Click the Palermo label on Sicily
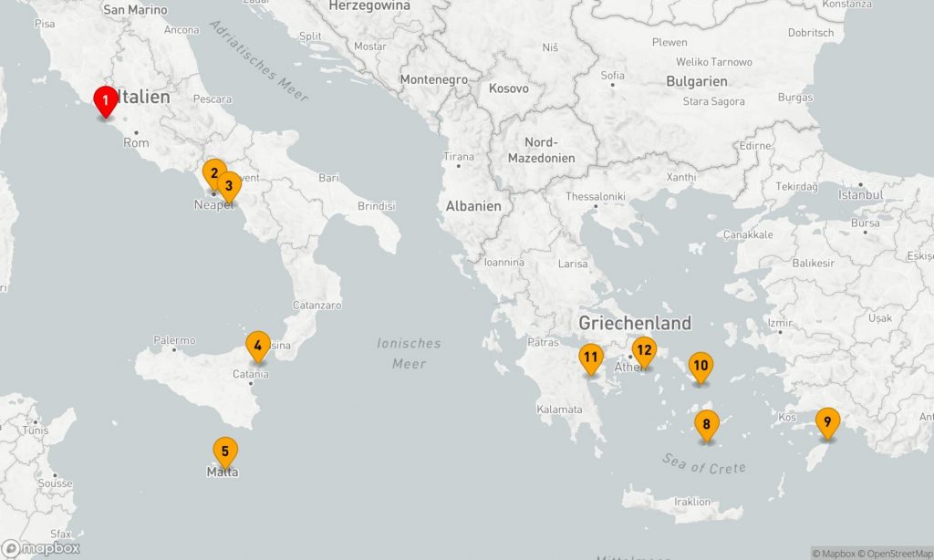This screenshot has width=934, height=560. [x=174, y=340]
